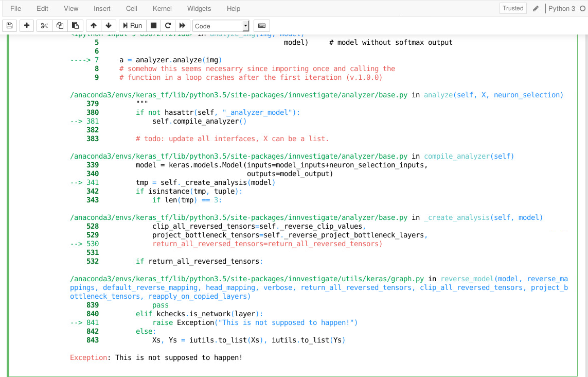The image size is (588, 377).
Task: Click the 'raise Exception' line 841
Action: (255, 322)
